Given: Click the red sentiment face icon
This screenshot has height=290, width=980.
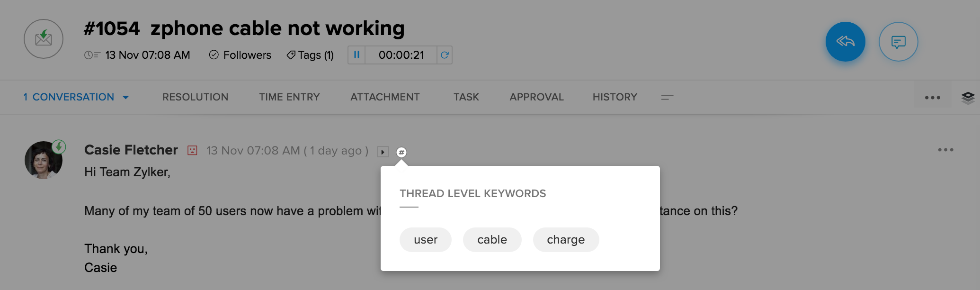Looking at the screenshot, I should click(192, 151).
